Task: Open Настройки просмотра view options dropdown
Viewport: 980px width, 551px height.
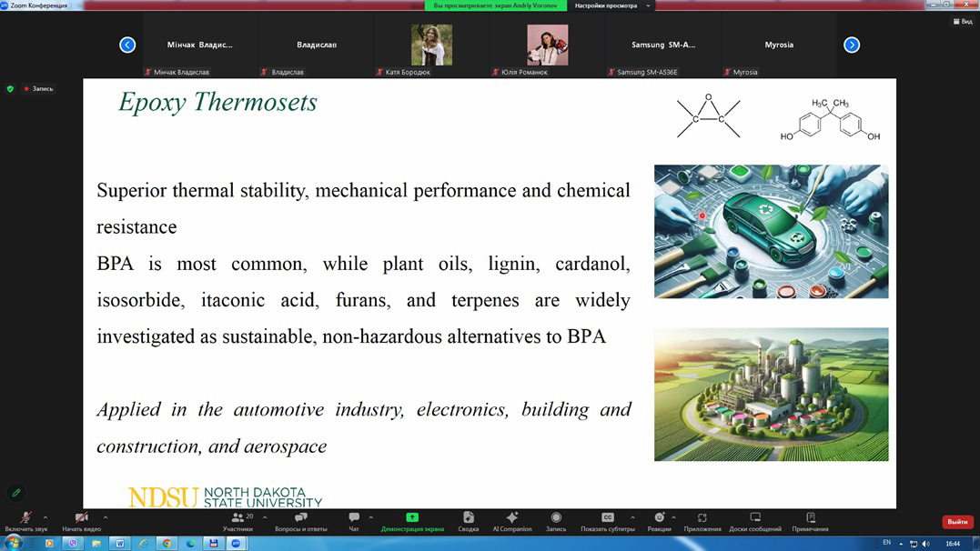Action: [x=611, y=5]
